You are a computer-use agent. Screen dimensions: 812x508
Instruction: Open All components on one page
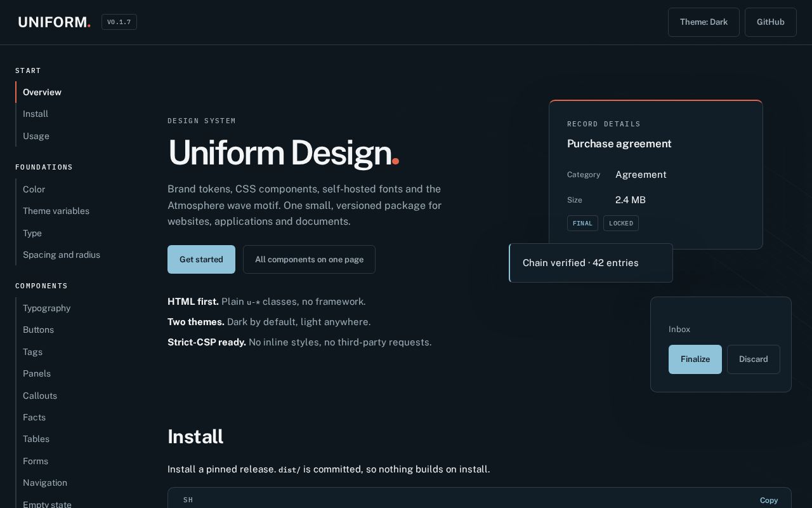(x=309, y=259)
